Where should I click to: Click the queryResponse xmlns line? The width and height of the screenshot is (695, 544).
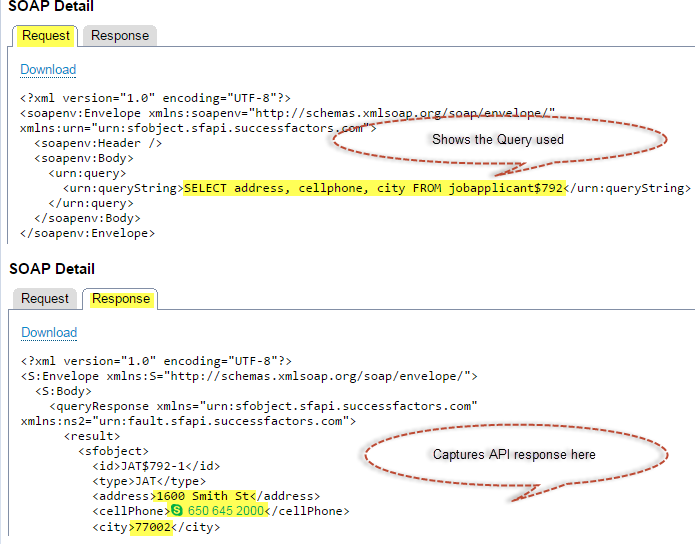click(263, 406)
